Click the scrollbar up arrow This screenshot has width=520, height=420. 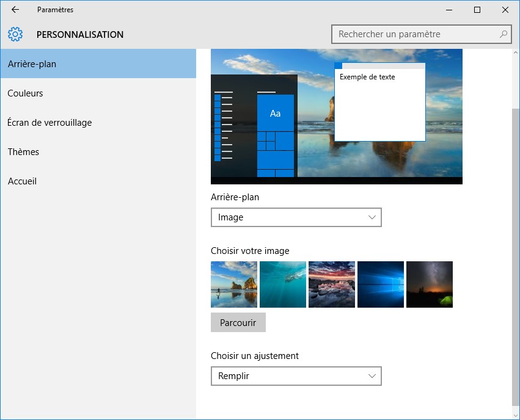click(516, 52)
